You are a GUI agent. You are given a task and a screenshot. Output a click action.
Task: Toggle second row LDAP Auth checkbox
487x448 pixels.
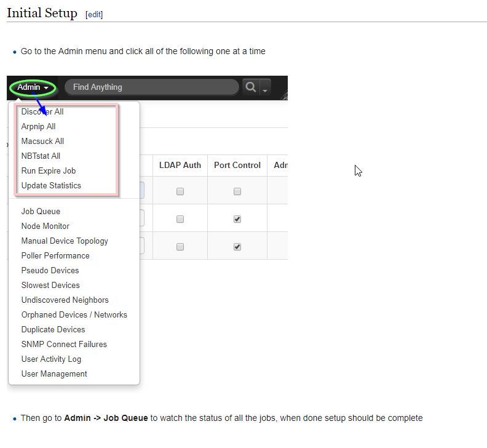click(x=180, y=219)
